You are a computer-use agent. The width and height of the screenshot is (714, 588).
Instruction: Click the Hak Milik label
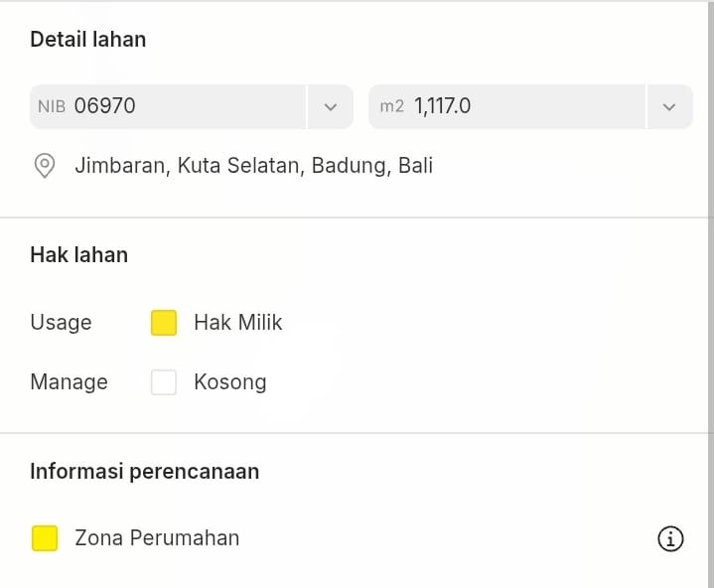click(x=238, y=323)
